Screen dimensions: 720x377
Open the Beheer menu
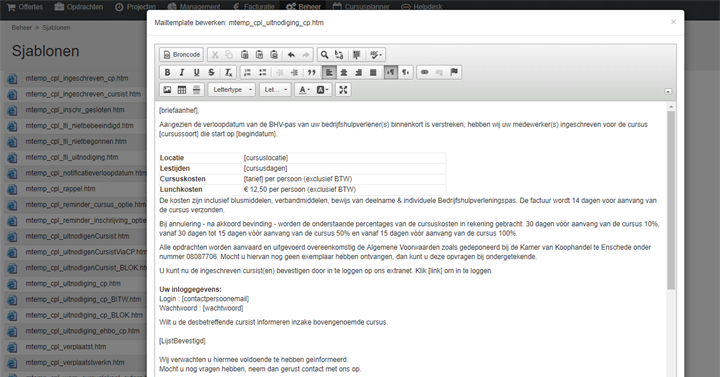click(x=303, y=7)
